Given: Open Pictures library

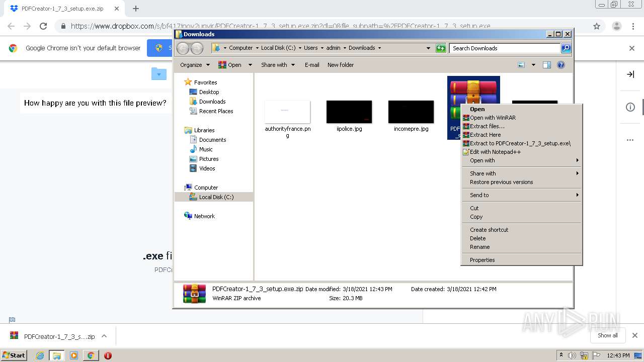Looking at the screenshot, I should [204, 159].
